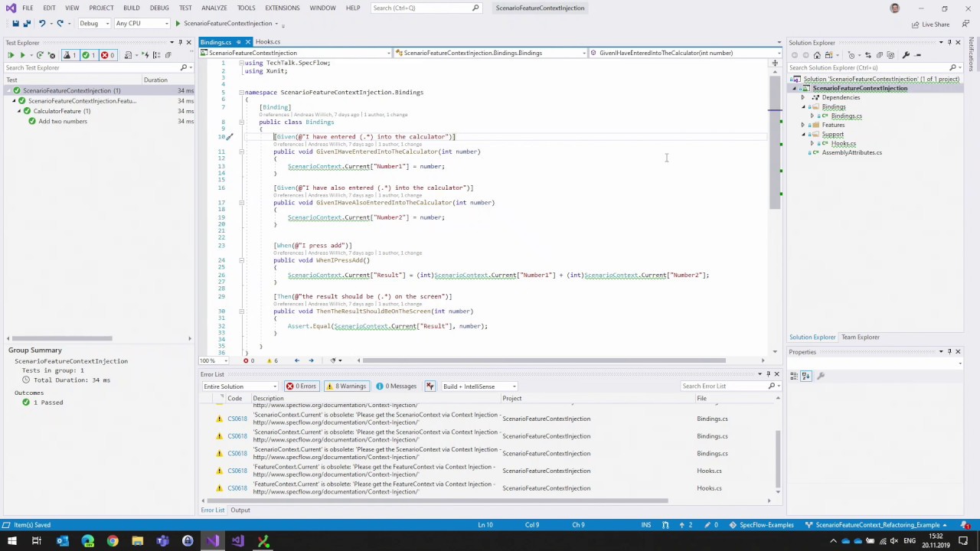Screen dimensions: 980x551
Task: Open the ScenarioFeatureContextInjection project navigation dropdown
Action: click(295, 53)
